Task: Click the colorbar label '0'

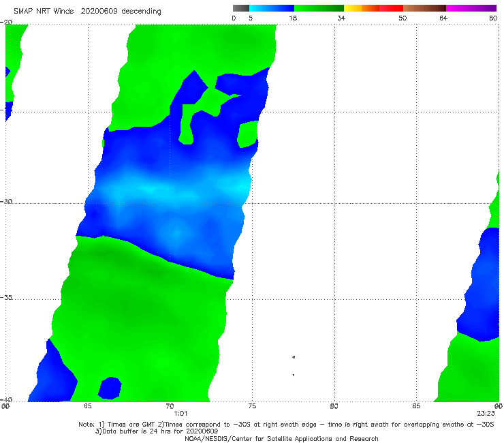Action: pos(234,18)
